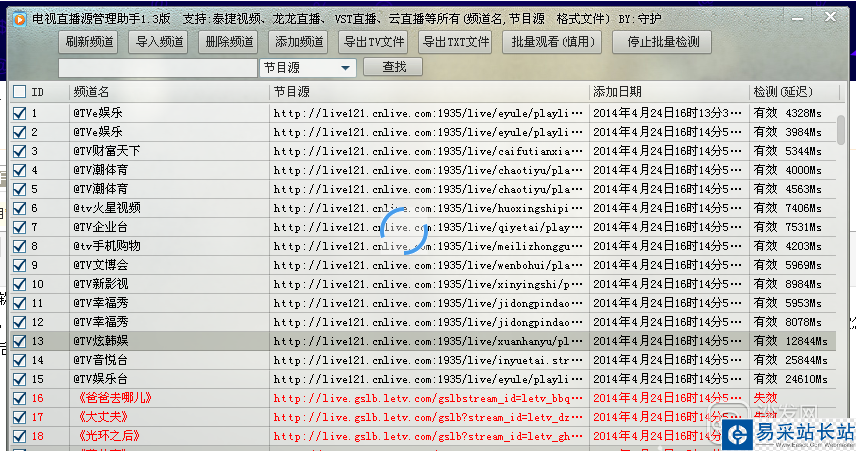Click the 查找 search button
The height and width of the screenshot is (451, 856).
coord(393,67)
